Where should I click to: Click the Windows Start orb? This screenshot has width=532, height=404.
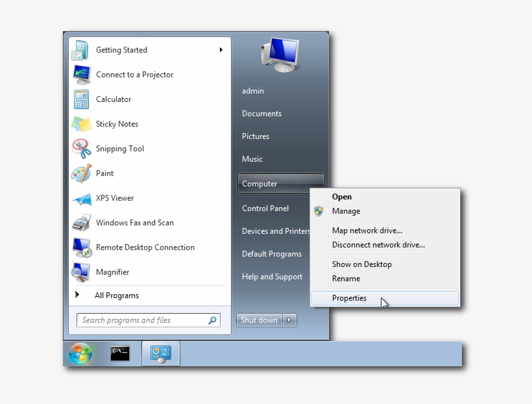(x=80, y=353)
